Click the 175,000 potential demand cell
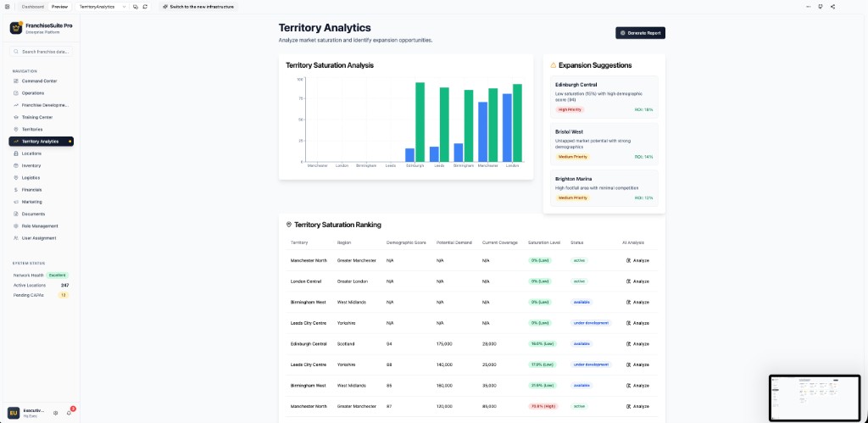 (444, 344)
